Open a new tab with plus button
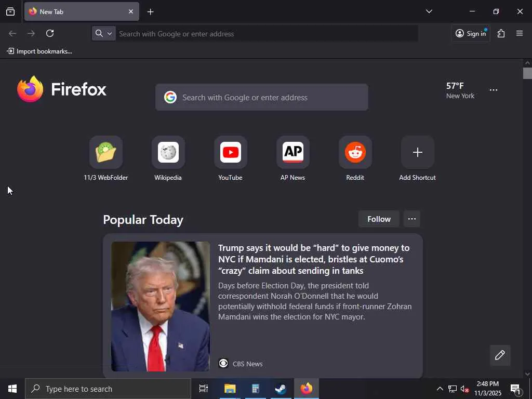 tap(150, 12)
